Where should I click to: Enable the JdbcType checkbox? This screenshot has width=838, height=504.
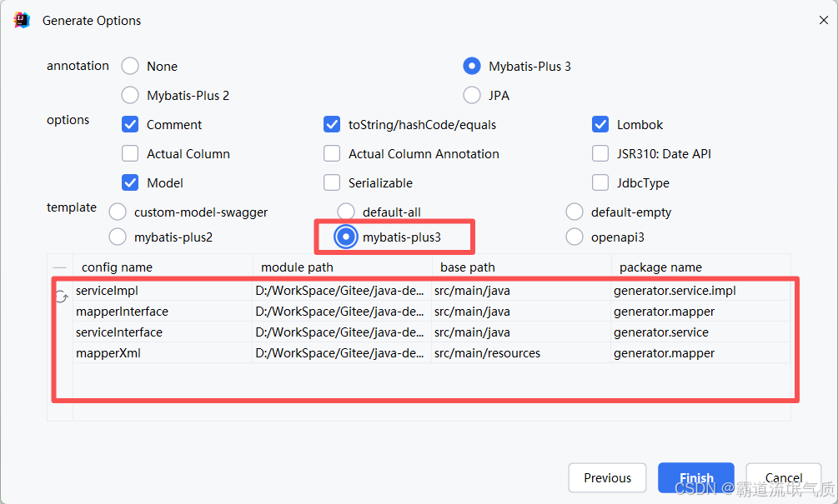pos(600,183)
